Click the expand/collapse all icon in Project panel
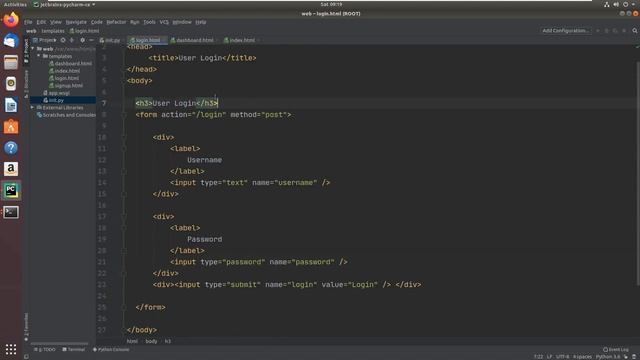Viewport: 640px width, 360px height. coord(72,40)
